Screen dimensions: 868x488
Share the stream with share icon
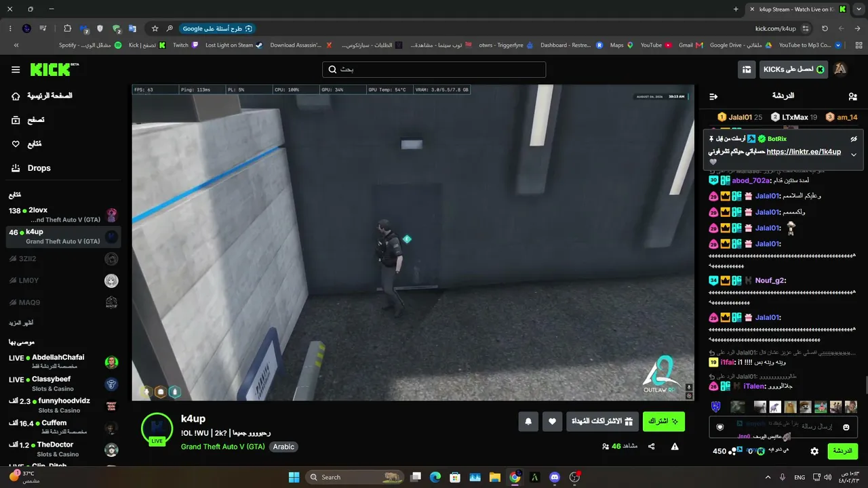652,447
